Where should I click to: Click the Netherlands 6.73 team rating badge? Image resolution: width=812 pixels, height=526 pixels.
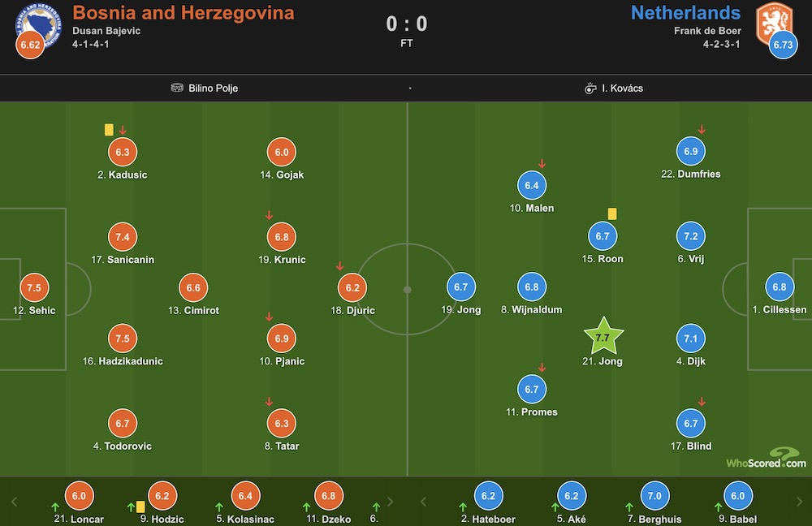coord(783,45)
